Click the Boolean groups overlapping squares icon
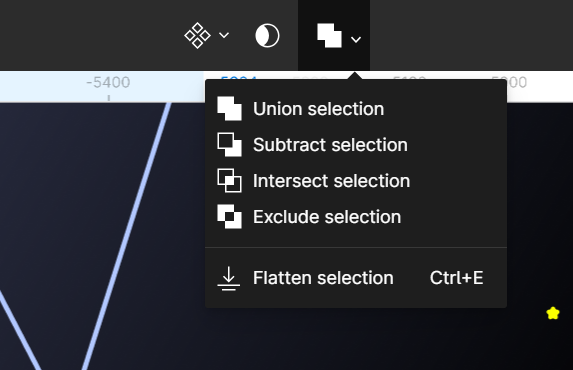The width and height of the screenshot is (573, 370). click(329, 35)
